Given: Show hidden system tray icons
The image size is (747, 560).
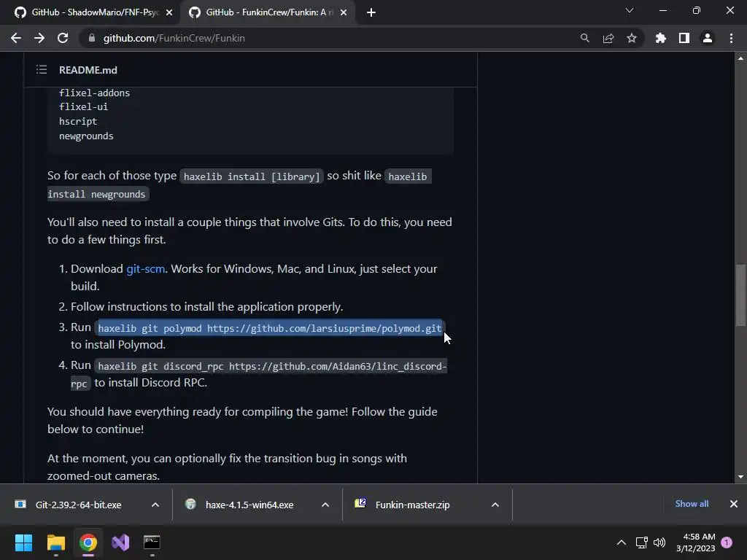Looking at the screenshot, I should (x=622, y=542).
